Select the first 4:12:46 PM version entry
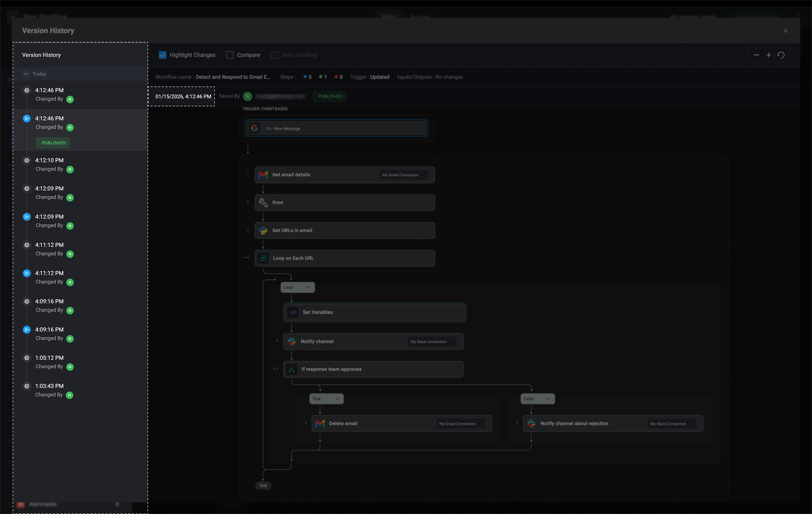The image size is (812, 514). (x=80, y=95)
